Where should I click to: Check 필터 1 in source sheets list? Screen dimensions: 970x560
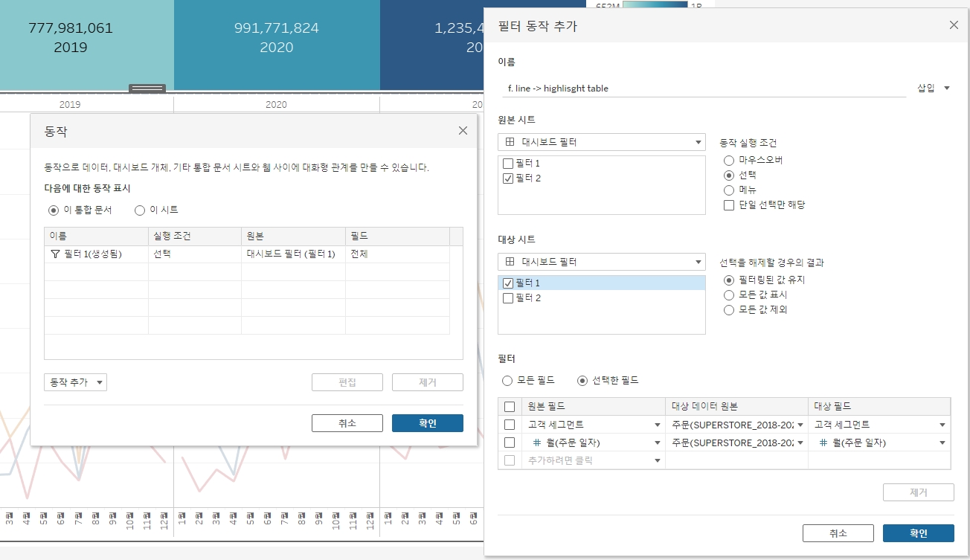(508, 163)
